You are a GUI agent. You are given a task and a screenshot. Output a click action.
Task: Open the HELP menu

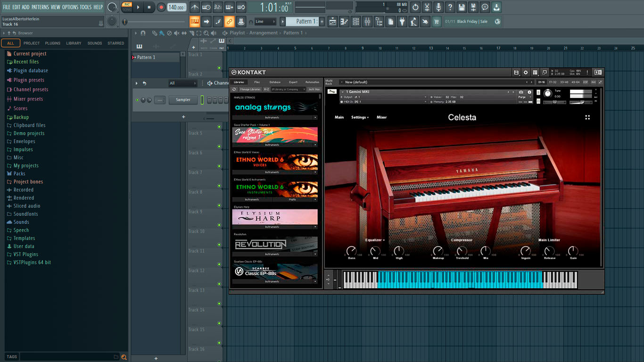coord(98,7)
